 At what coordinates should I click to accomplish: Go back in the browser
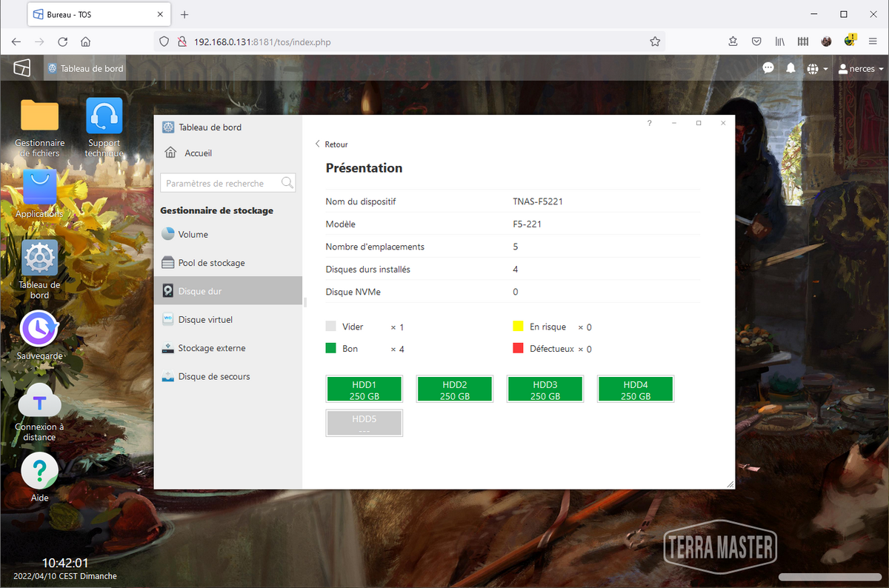click(16, 41)
